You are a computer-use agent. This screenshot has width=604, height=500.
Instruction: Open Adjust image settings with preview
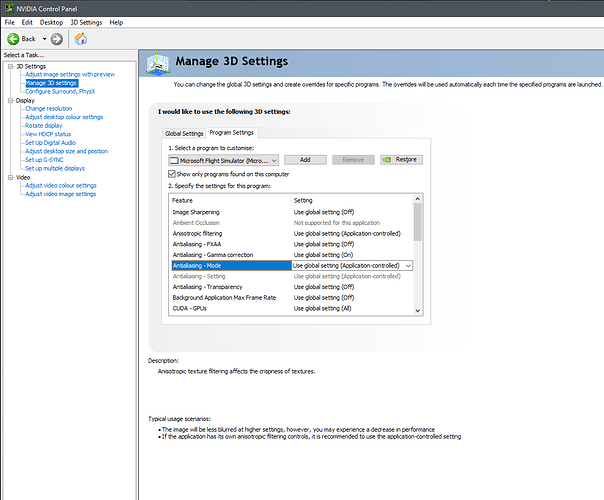pos(70,74)
